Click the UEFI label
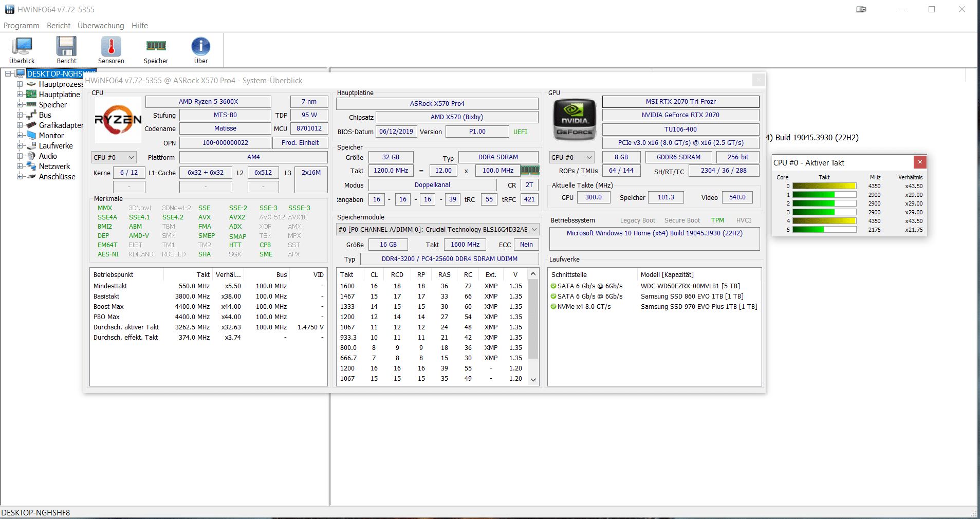The image size is (980, 519). click(520, 132)
